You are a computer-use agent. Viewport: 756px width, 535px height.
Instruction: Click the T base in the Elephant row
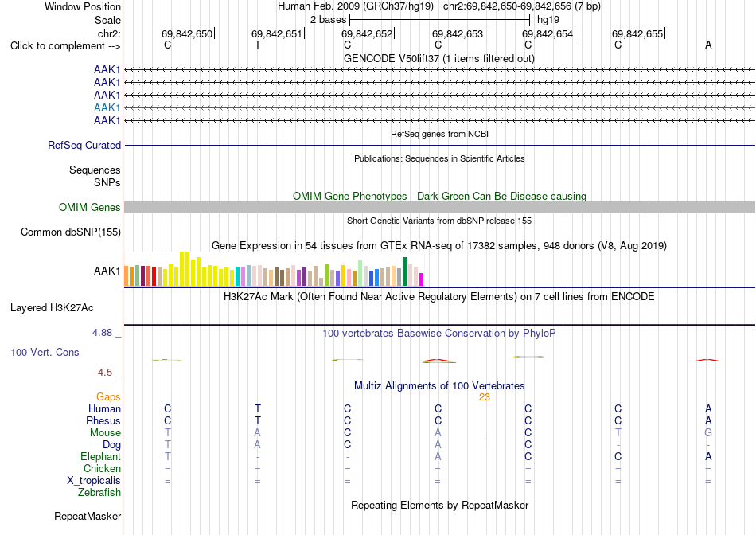click(168, 456)
